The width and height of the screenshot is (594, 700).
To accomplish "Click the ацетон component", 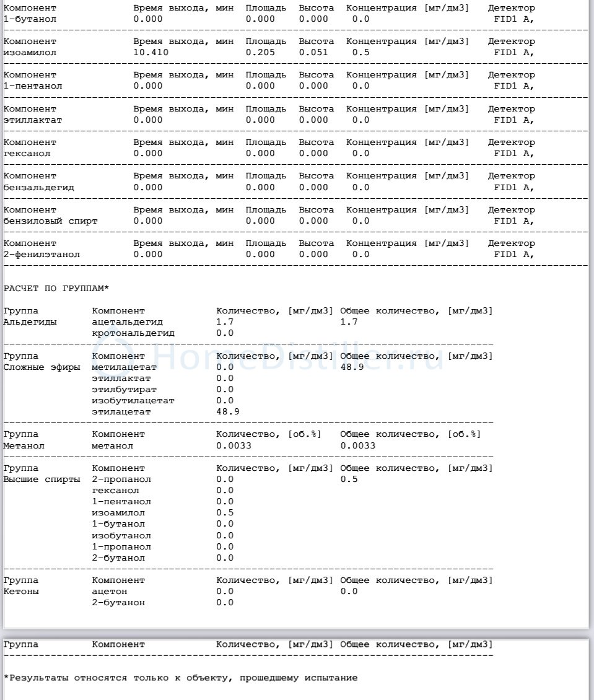I will 110,592.
